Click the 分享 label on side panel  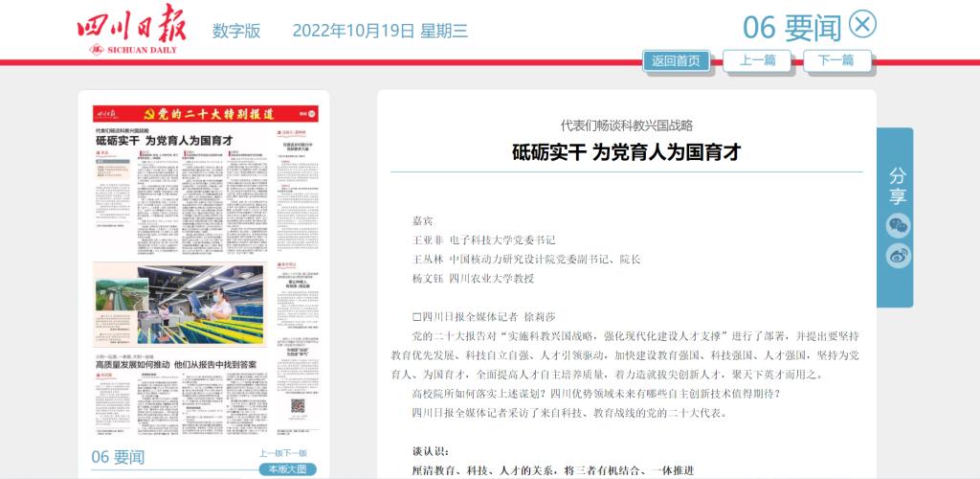(x=897, y=186)
